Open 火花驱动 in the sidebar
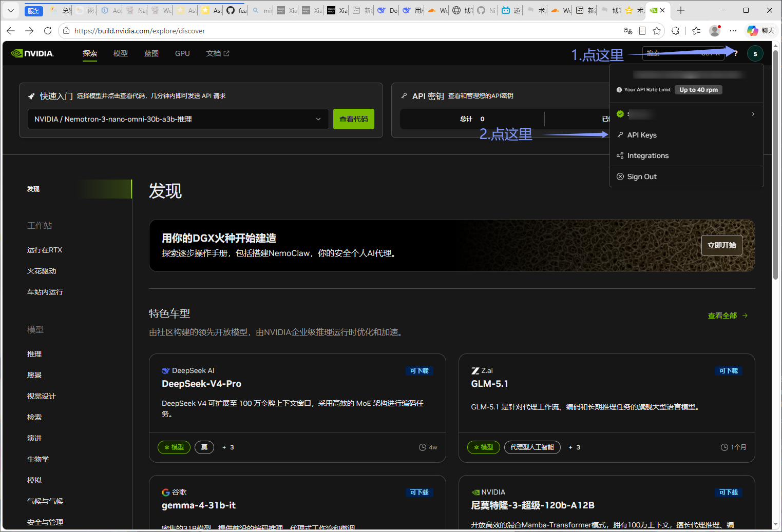 point(42,271)
